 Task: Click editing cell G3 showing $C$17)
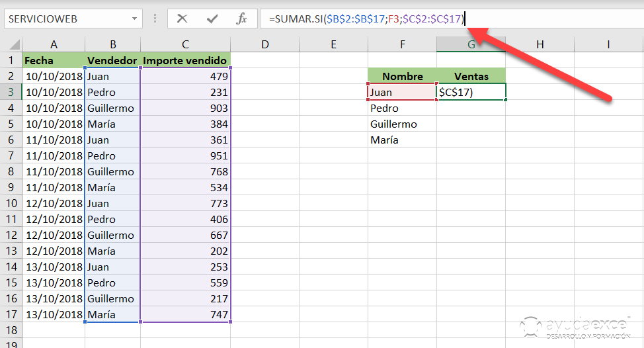click(x=471, y=92)
